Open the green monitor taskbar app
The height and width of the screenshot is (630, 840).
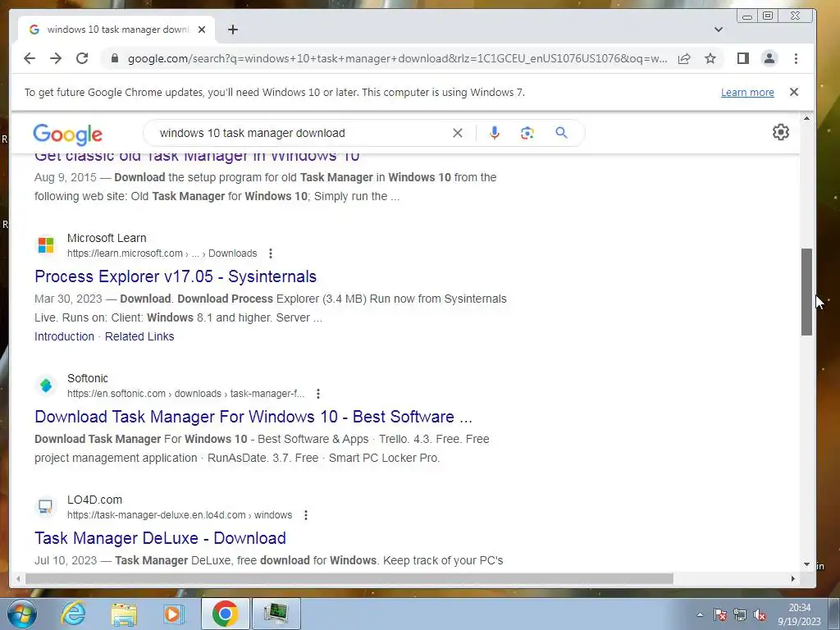(x=276, y=614)
